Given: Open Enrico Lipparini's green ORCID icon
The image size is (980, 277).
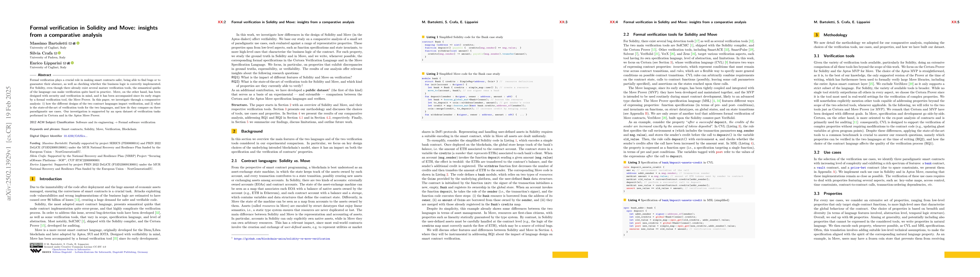Looking at the screenshot, I should tap(72, 63).
